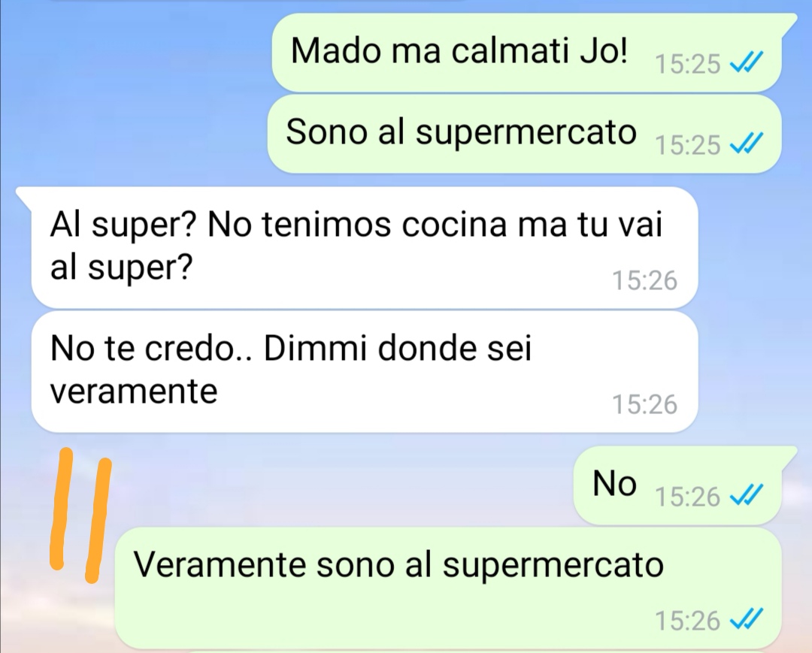Viewport: 812px width, 653px height.
Task: Tap the 15:25 timestamp on "Mado ma calmati Jo!"
Action: tap(688, 64)
